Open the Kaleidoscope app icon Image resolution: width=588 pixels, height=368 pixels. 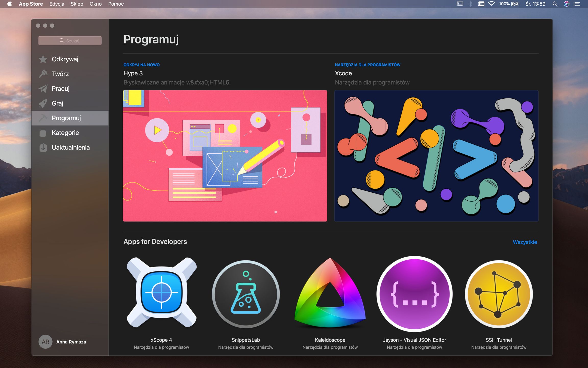point(330,294)
